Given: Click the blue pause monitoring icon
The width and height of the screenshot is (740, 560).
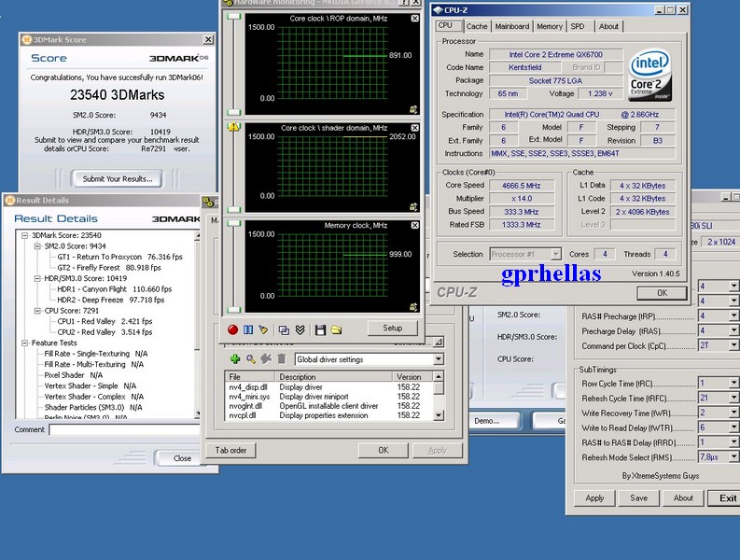Looking at the screenshot, I should coord(248,329).
